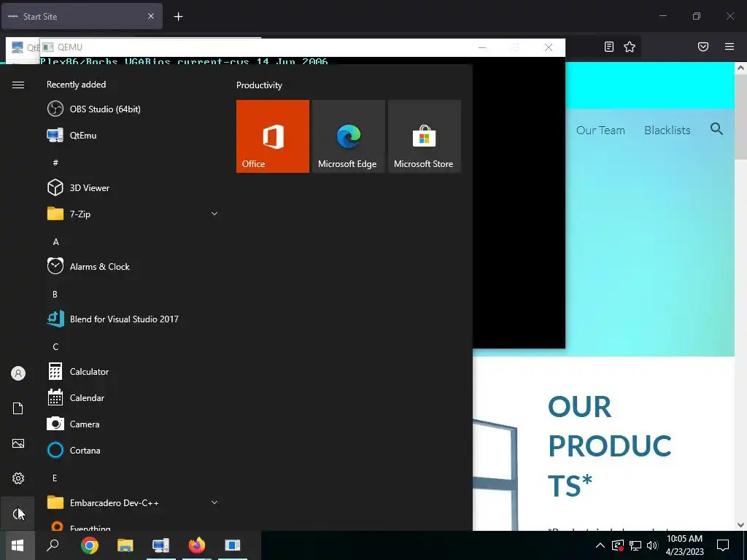The width and height of the screenshot is (747, 560).
Task: Click the Microsoft Store tile
Action: pos(425,136)
